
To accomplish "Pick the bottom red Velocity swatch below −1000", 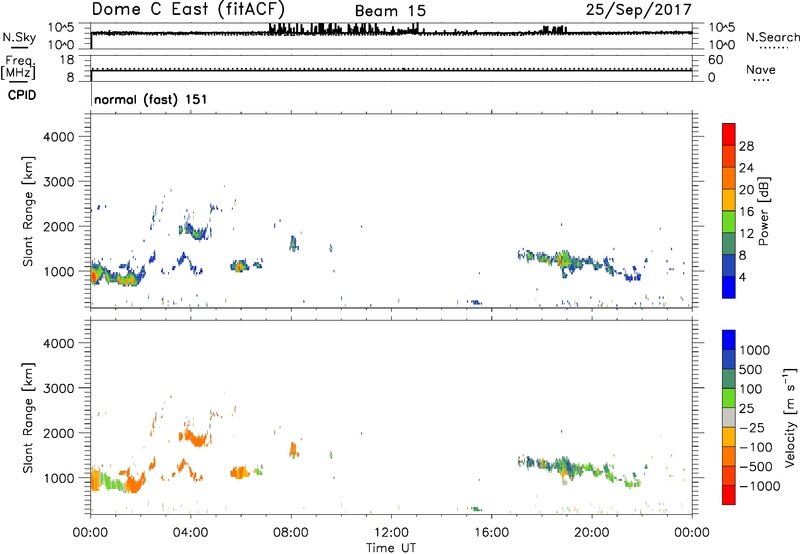I will [x=729, y=495].
